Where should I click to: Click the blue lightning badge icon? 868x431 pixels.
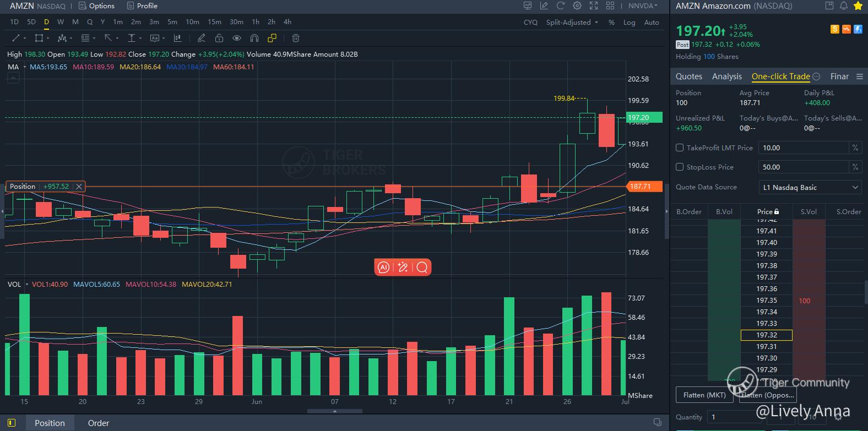click(858, 29)
